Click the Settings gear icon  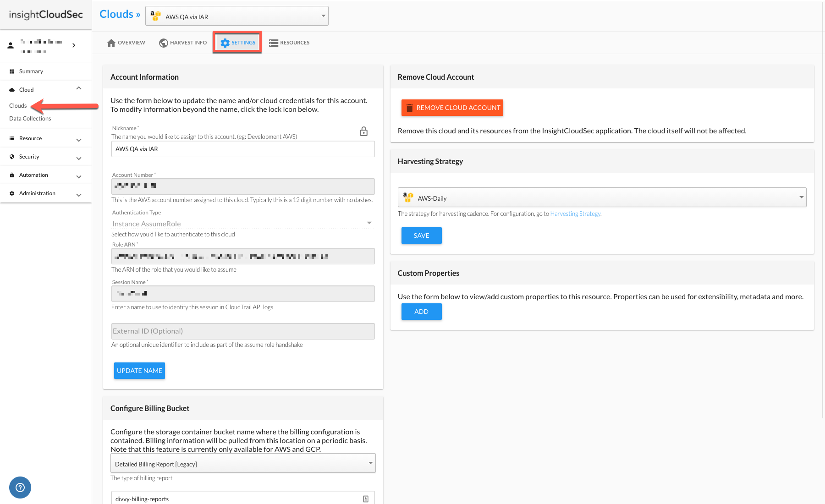coord(225,43)
